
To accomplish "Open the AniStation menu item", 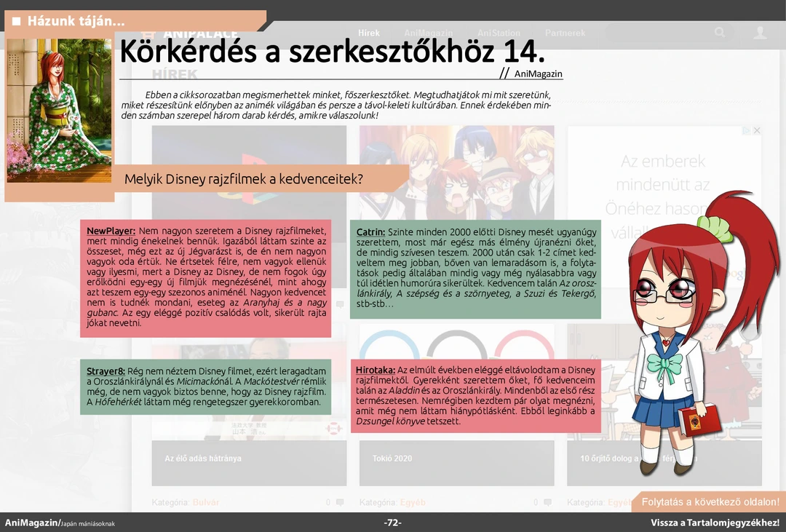I will [x=499, y=33].
